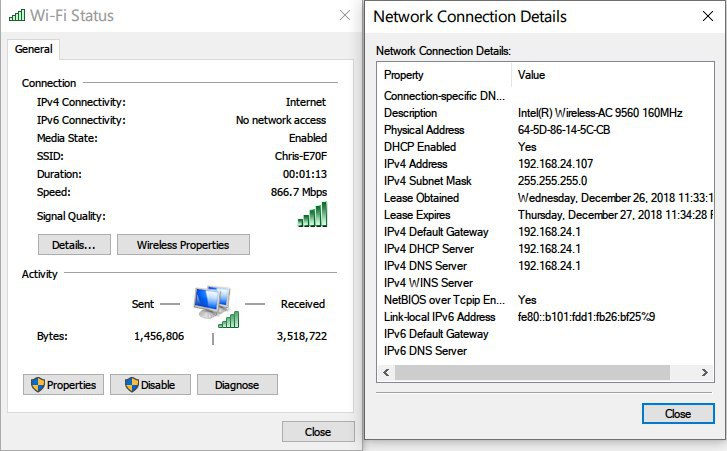Close the Wi-Fi Status window with X
Image resolution: width=727 pixels, height=451 pixels.
344,15
